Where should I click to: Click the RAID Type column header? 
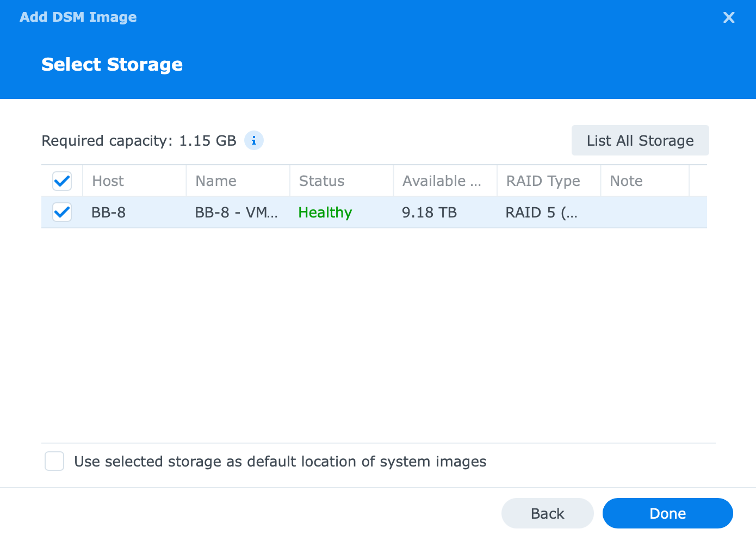543,181
